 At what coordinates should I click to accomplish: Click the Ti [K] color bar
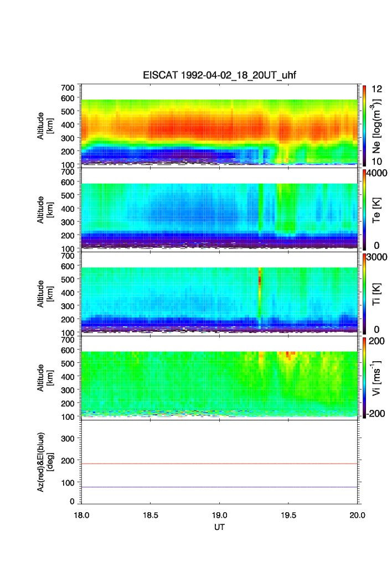364,294
